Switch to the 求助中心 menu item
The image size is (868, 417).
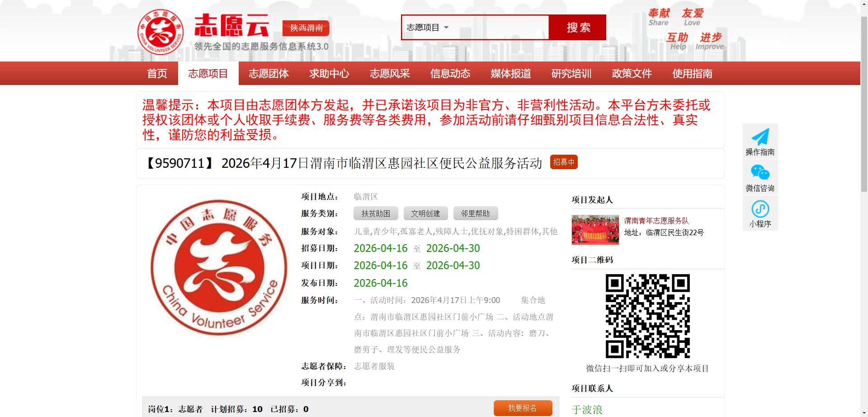329,74
